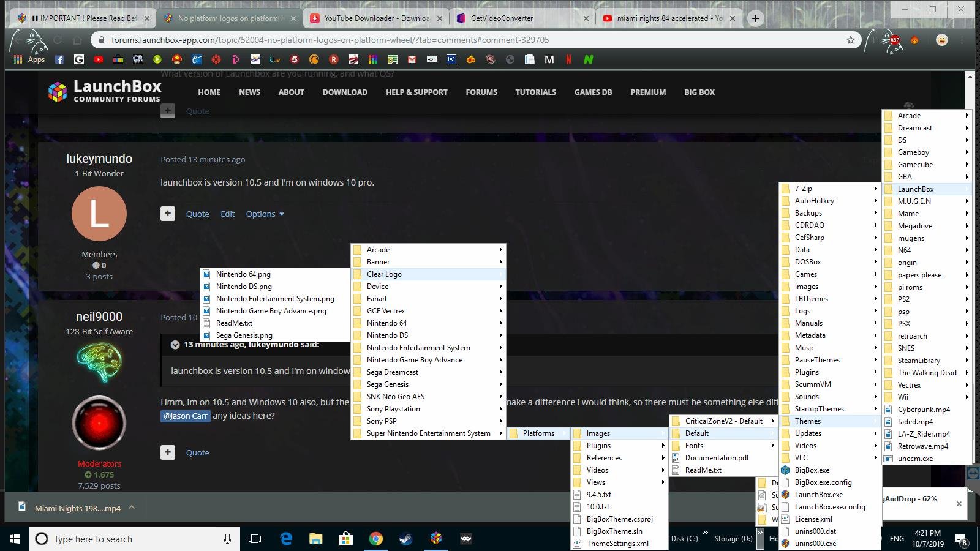Open Nintendo 64.png image file
The width and height of the screenshot is (980, 551).
coord(274,274)
